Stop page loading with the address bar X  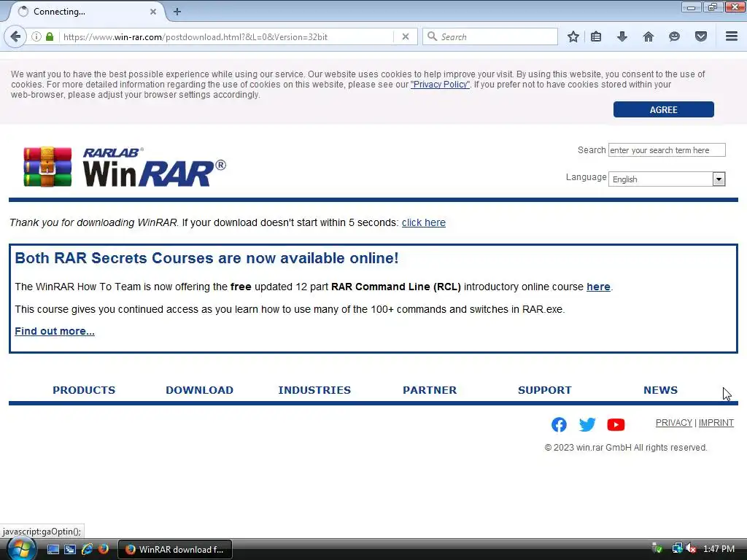tap(406, 36)
